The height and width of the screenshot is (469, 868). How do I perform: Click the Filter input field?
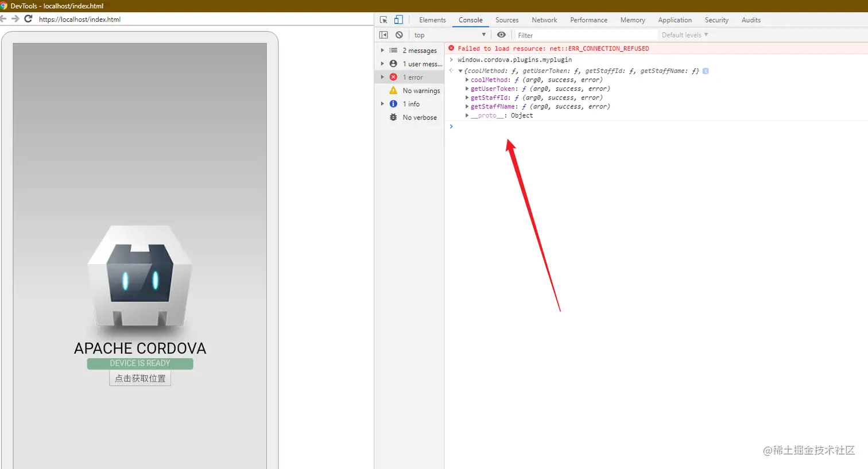click(586, 35)
